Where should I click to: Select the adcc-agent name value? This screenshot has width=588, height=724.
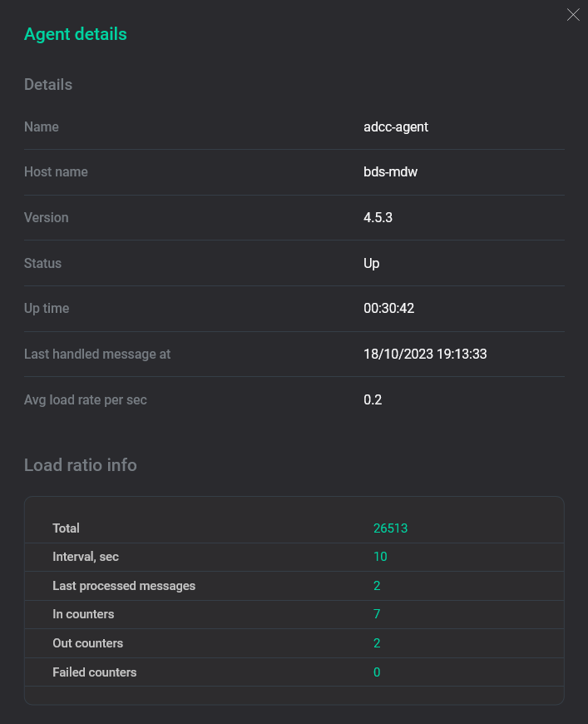point(396,126)
